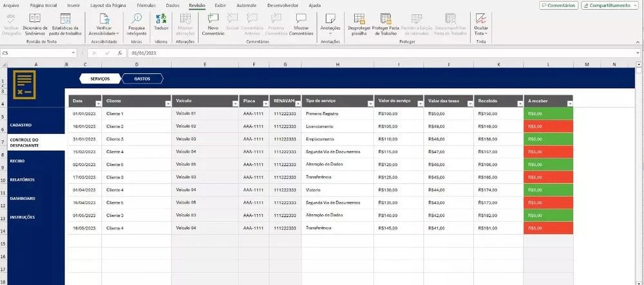The width and height of the screenshot is (644, 285).
Task: Click the Emplacamento service cell
Action: (x=337, y=139)
